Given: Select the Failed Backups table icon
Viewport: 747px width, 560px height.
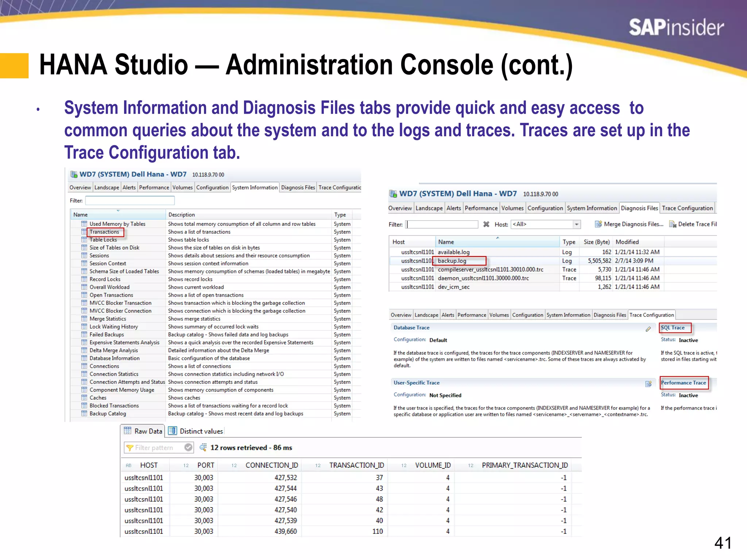Looking at the screenshot, I should (84, 335).
